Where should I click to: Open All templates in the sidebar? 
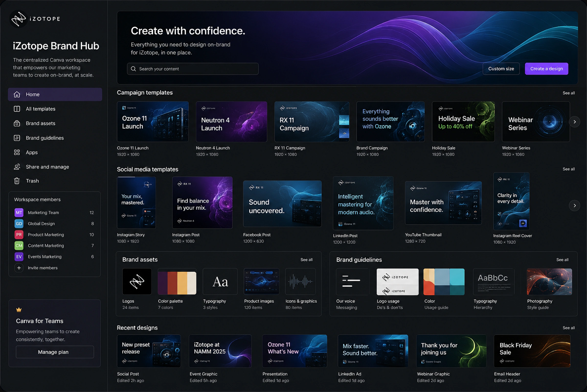pyautogui.click(x=55, y=109)
